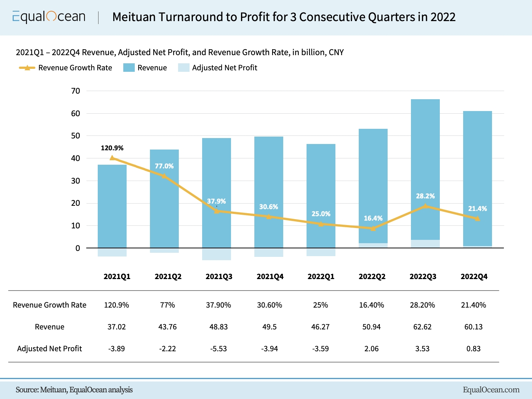Click the 77.0% data label on the chart
This screenshot has width=532, height=399.
click(x=164, y=166)
